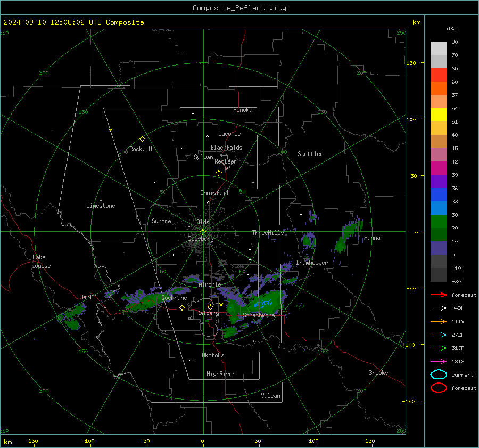Select the red 65 dBZ color swatch

pos(439,75)
